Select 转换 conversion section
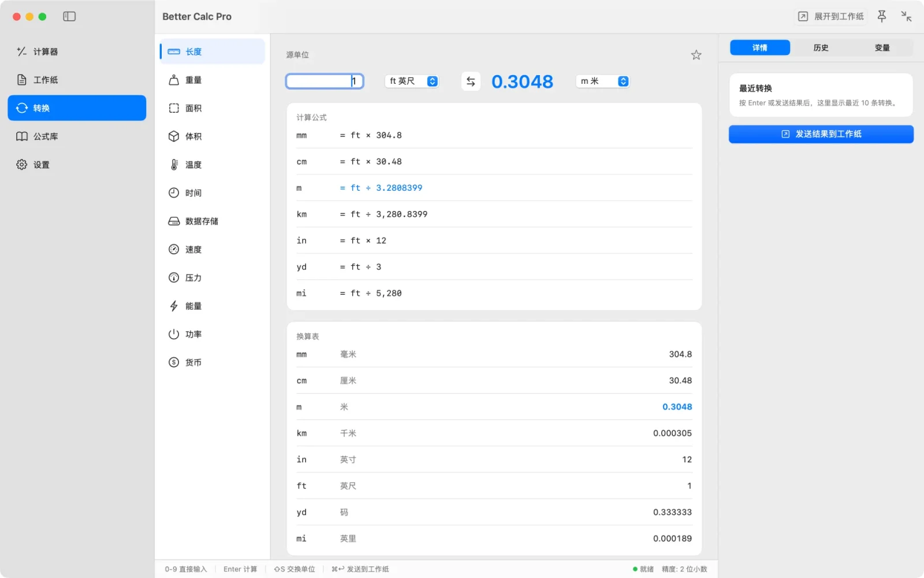The height and width of the screenshot is (578, 924). pos(77,108)
